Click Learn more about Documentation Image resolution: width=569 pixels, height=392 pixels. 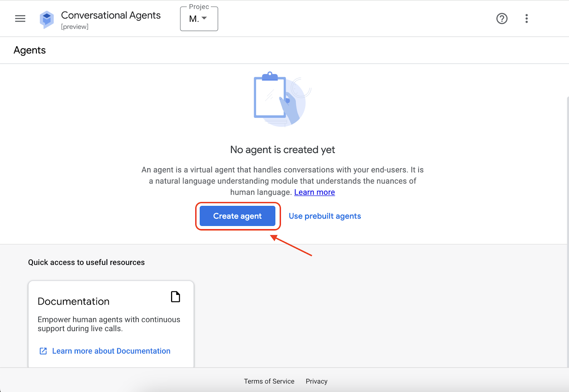click(111, 351)
